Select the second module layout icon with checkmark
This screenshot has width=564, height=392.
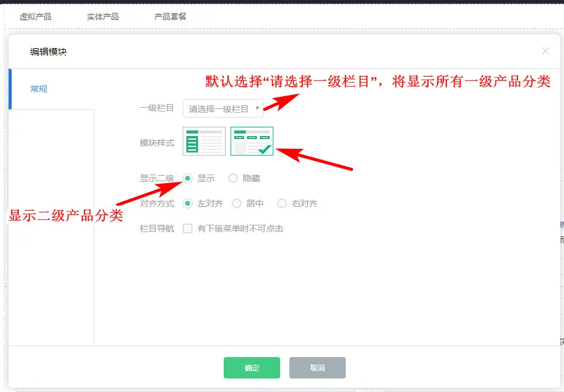251,141
